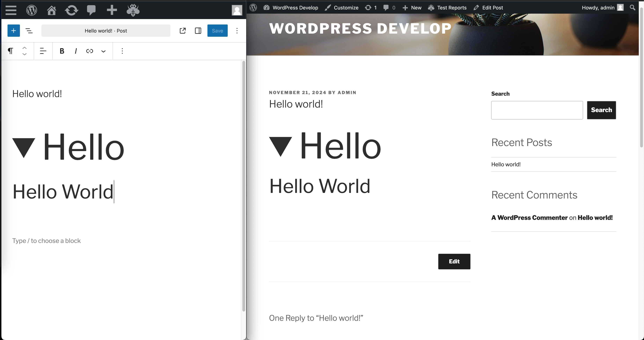Click the sidebar Search input field
The width and height of the screenshot is (644, 340).
coord(537,110)
